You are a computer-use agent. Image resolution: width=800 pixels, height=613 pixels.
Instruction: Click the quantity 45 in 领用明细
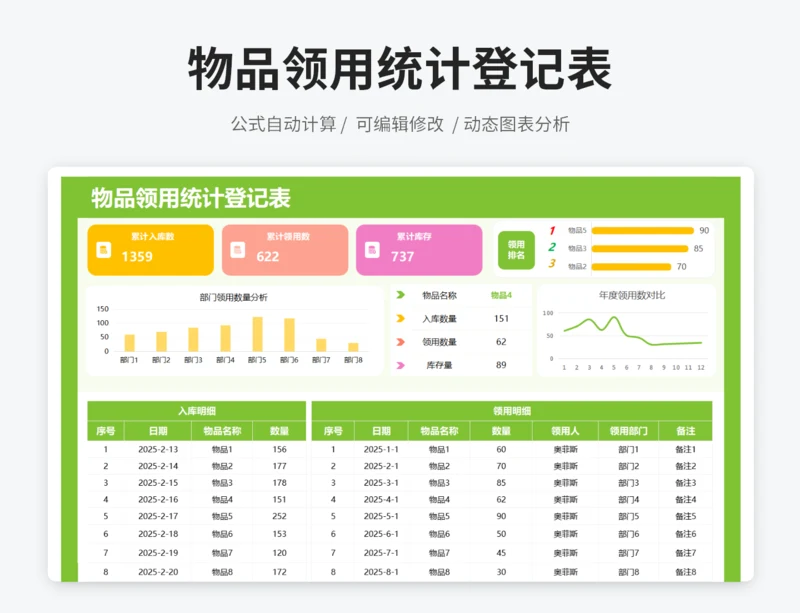[x=501, y=553]
